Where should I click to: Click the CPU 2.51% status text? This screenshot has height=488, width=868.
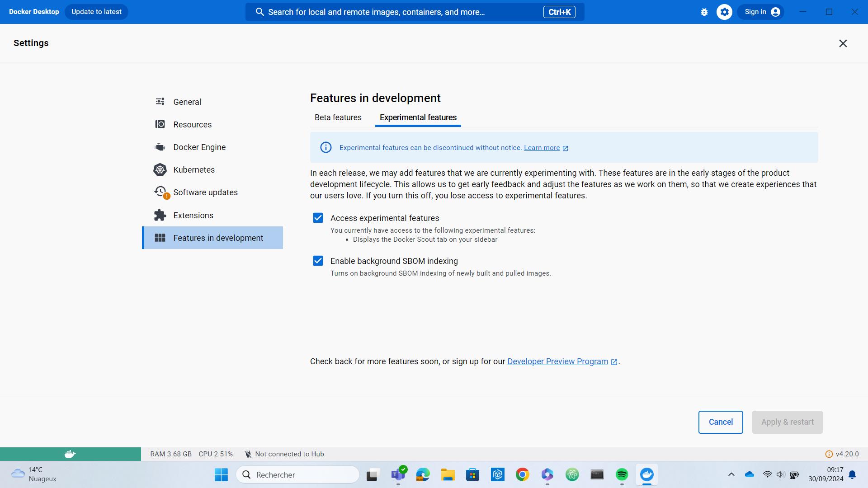pyautogui.click(x=216, y=454)
